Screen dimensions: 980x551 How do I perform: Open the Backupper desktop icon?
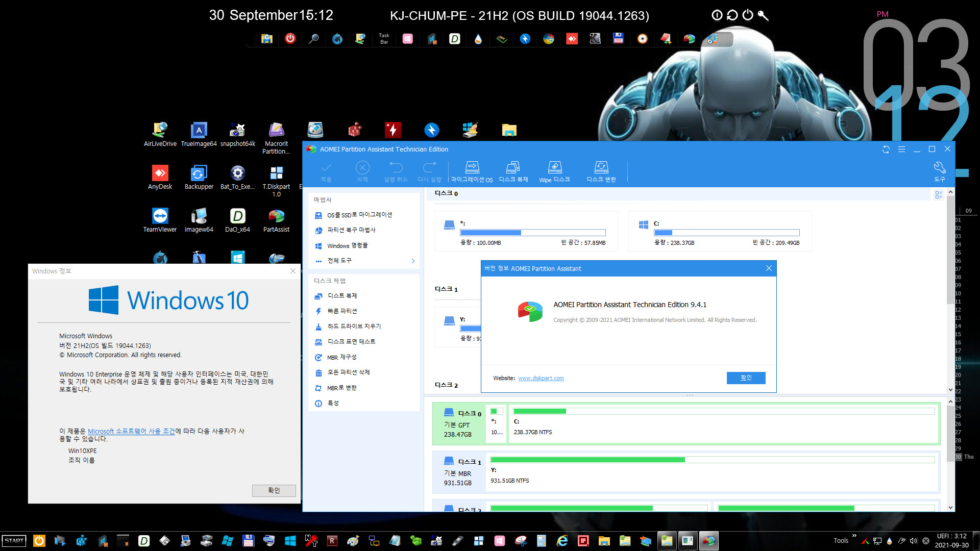coord(199,178)
